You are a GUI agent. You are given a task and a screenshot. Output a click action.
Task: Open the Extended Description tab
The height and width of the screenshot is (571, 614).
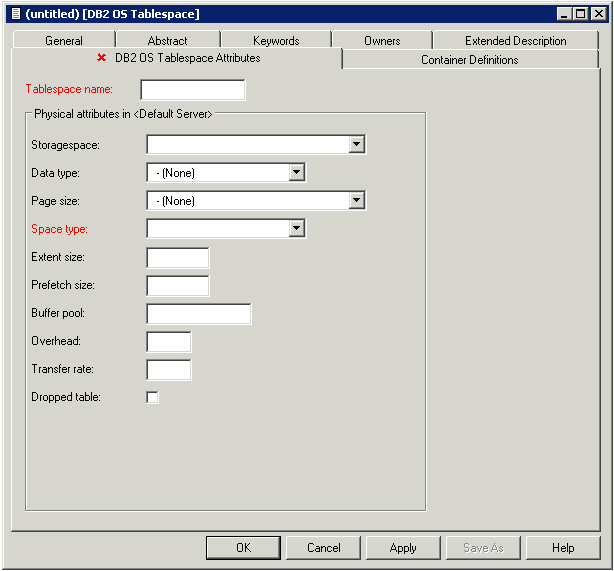(x=515, y=41)
